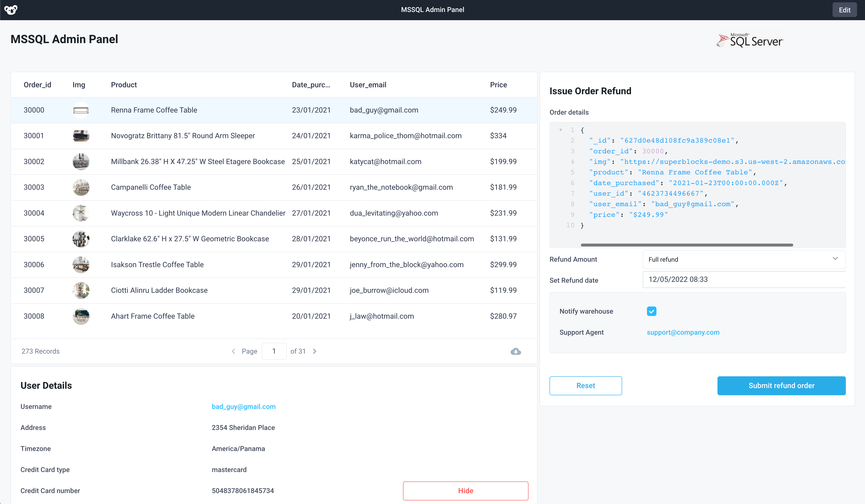Click the 2354 Sheridan Place address
Image resolution: width=865 pixels, height=504 pixels.
click(x=243, y=427)
